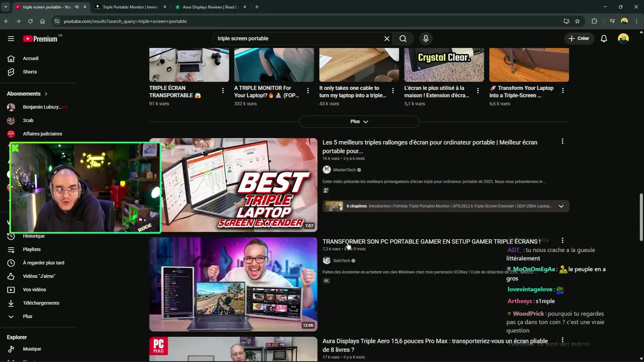Screen dimensions: 644x362
Task: Open BEST TRIPLE LAPTOP thumbnail video
Action: pyautogui.click(x=233, y=185)
